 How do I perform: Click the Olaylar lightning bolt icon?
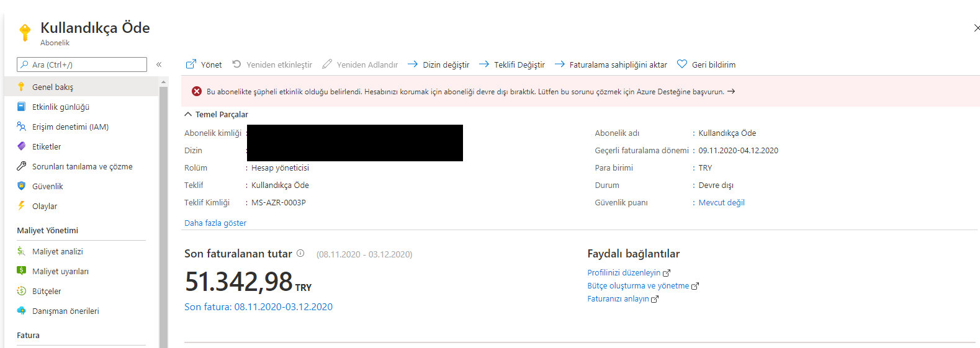(21, 206)
